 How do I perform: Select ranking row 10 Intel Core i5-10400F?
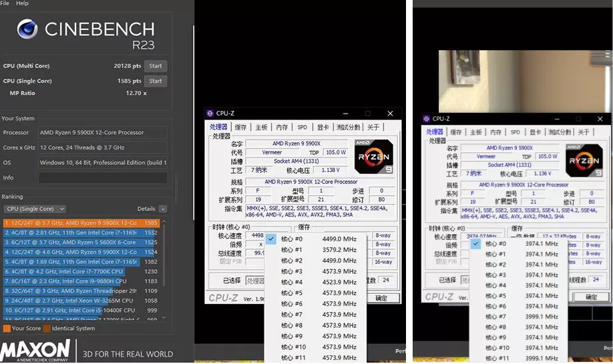point(81,311)
